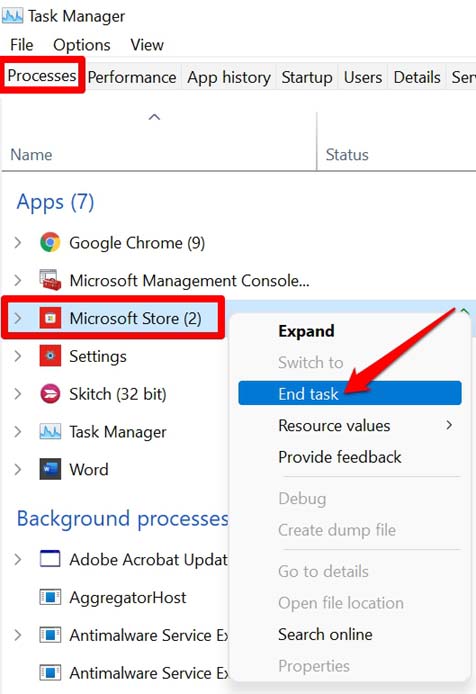This screenshot has width=476, height=694.
Task: Switch to the Startup tab
Action: coord(307,77)
